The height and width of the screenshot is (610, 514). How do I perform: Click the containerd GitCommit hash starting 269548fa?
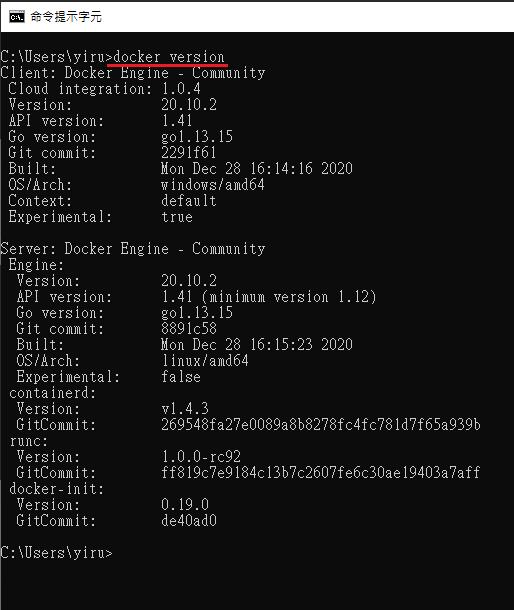[321, 424]
